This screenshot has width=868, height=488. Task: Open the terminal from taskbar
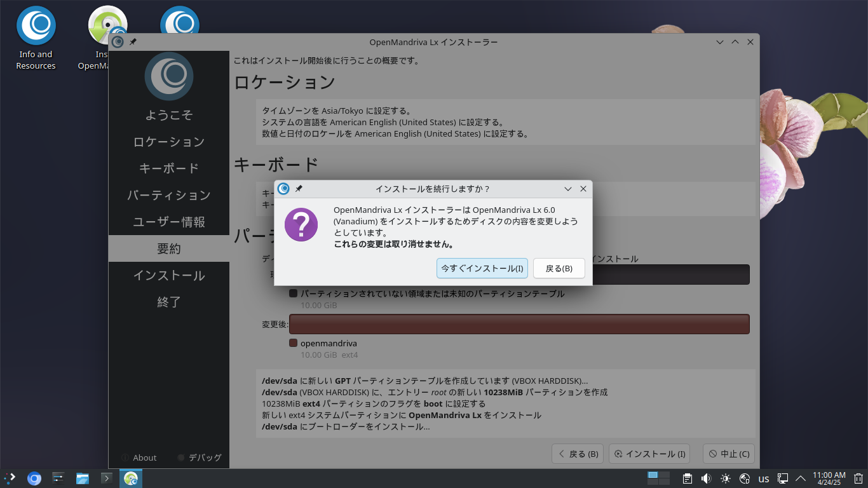107,478
